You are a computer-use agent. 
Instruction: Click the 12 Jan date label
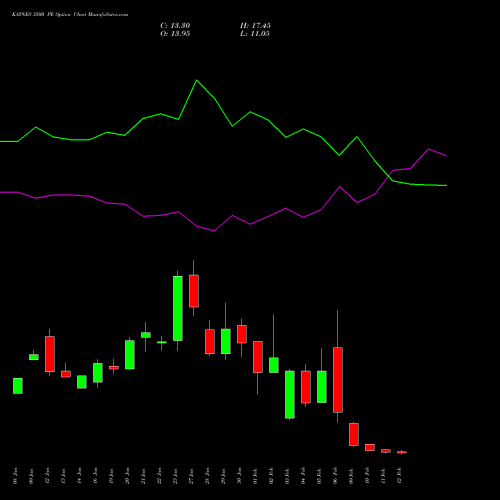click(x=48, y=476)
